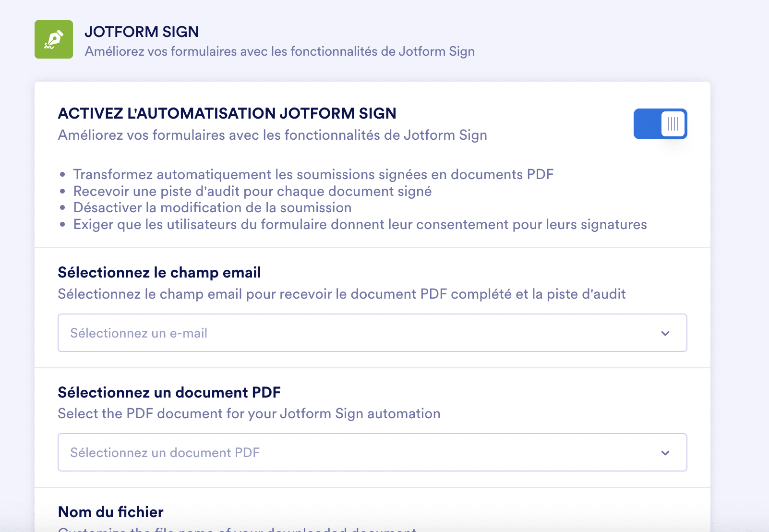The image size is (769, 532).
Task: Click the "ACTIVEZ L'AUTOMATISATION JOTFORM SIGN" heading
Action: click(x=227, y=113)
